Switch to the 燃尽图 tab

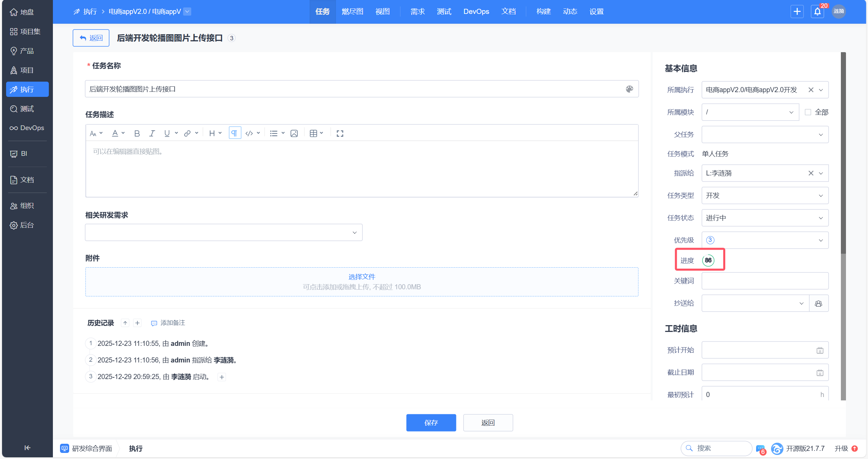click(x=352, y=12)
